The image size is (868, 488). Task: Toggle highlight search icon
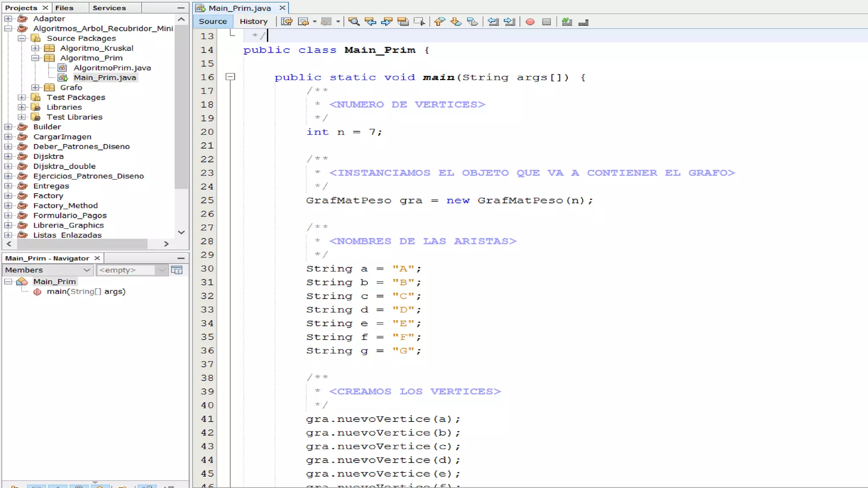coord(403,22)
